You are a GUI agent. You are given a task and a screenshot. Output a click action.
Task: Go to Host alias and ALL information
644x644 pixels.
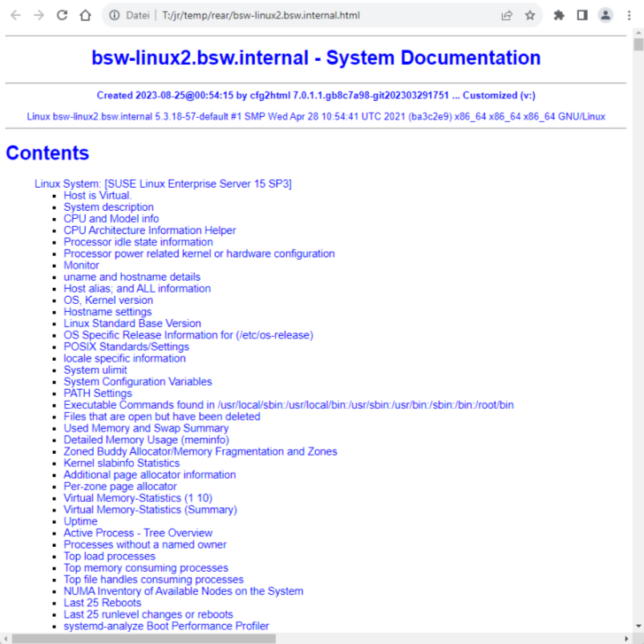[x=137, y=289]
